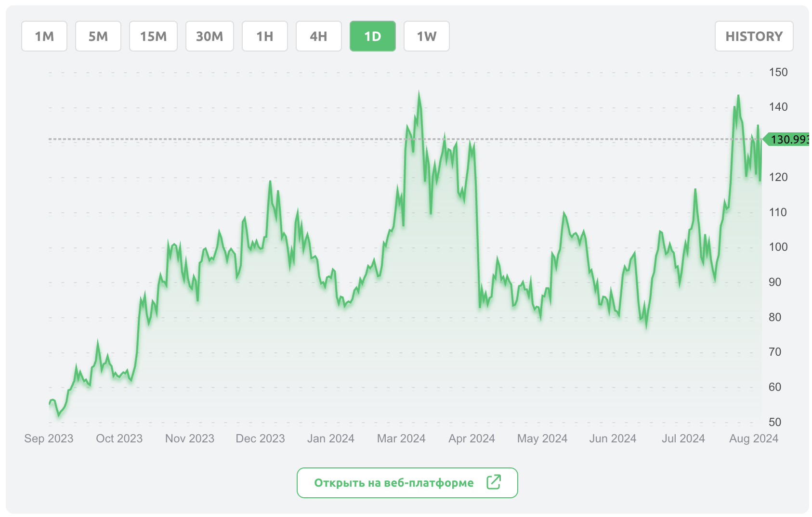Switch to the 1H timeframe
The image size is (812, 517).
tap(265, 36)
